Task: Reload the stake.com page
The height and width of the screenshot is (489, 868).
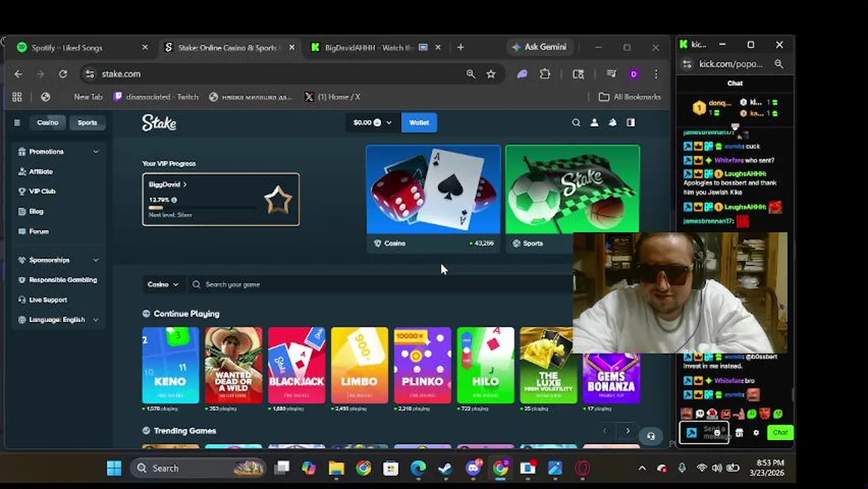Action: tap(62, 74)
